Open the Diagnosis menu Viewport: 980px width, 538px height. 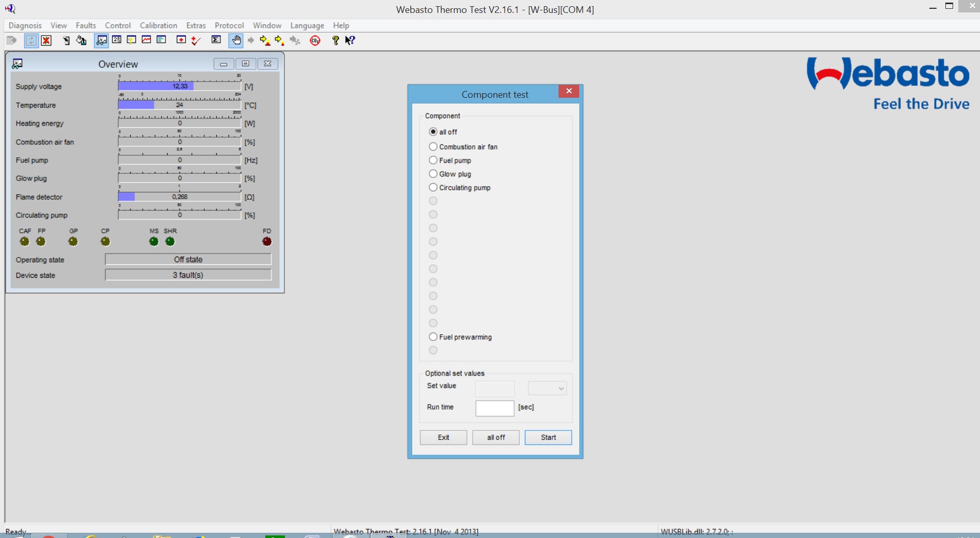(25, 25)
